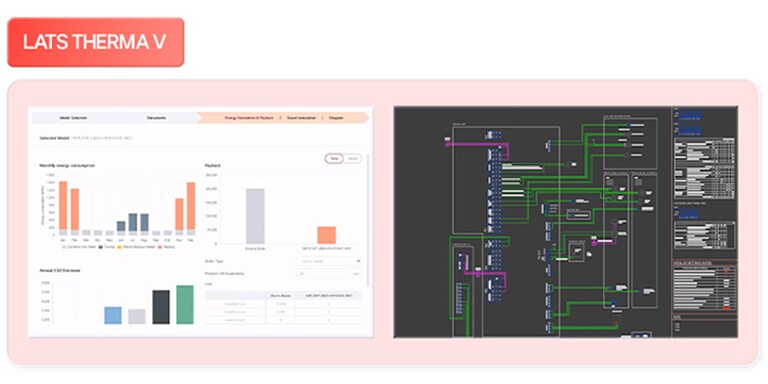Click the Payback chart title

[x=213, y=166]
